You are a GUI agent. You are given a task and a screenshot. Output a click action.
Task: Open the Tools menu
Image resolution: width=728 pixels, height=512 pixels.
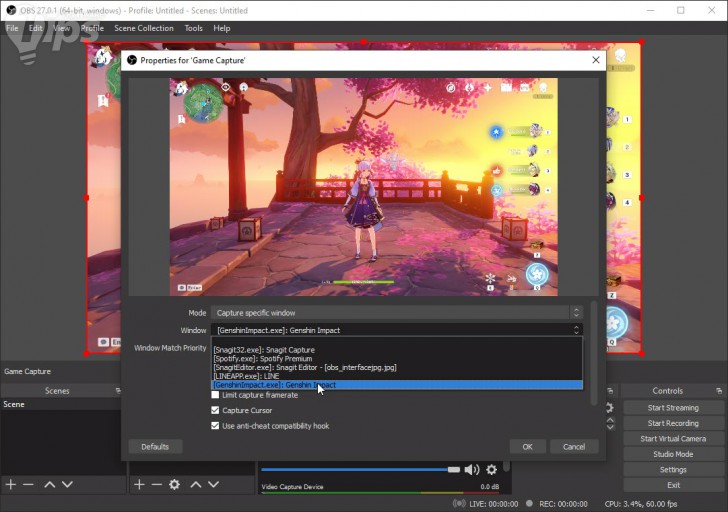point(194,28)
